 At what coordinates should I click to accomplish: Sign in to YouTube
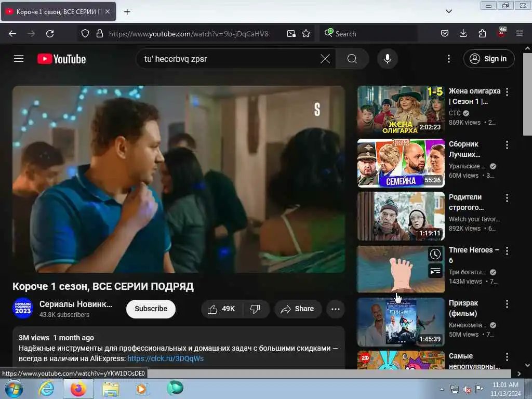(x=489, y=59)
